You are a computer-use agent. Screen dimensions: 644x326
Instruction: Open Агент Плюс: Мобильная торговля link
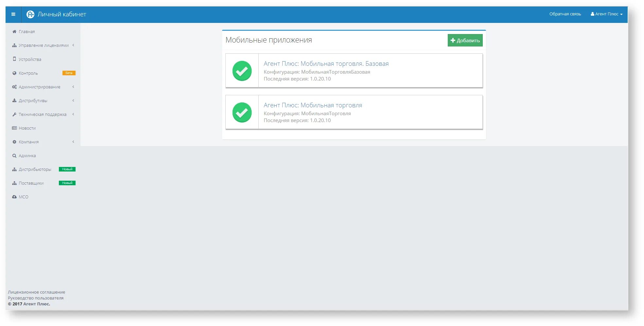[313, 105]
